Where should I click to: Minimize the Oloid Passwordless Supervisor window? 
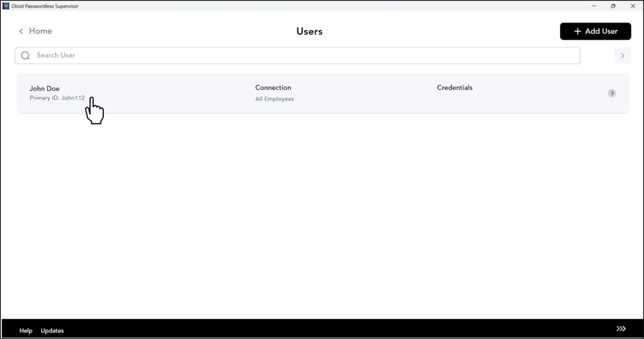(x=594, y=6)
